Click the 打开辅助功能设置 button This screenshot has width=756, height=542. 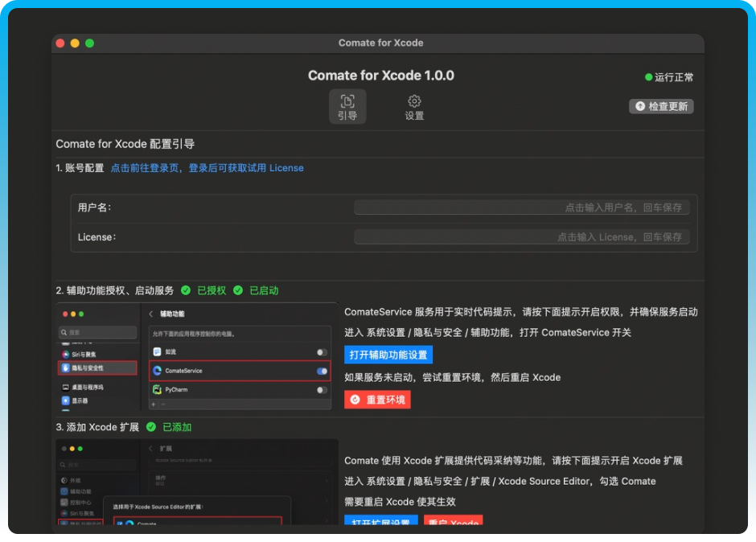tap(388, 355)
